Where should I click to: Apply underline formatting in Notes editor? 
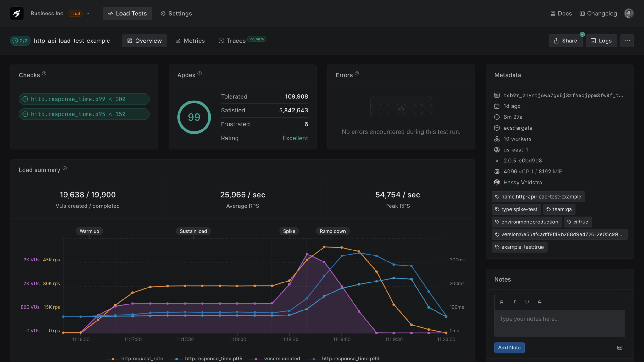(527, 302)
